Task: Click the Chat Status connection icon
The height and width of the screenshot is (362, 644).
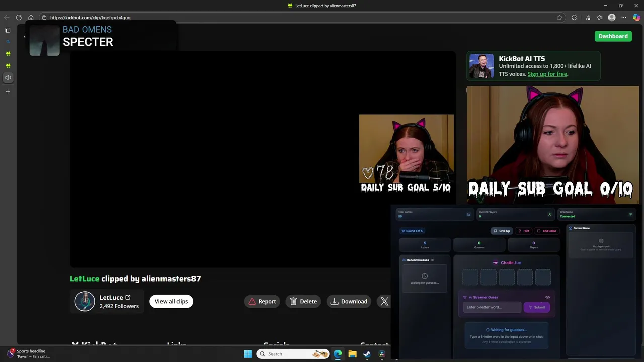Action: click(x=630, y=214)
